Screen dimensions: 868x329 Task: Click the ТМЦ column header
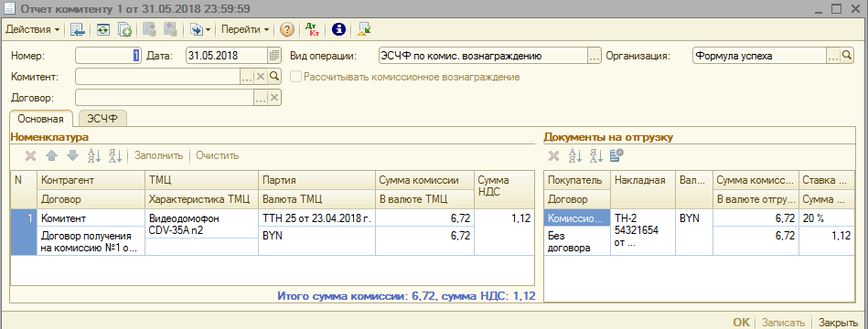coord(201,180)
